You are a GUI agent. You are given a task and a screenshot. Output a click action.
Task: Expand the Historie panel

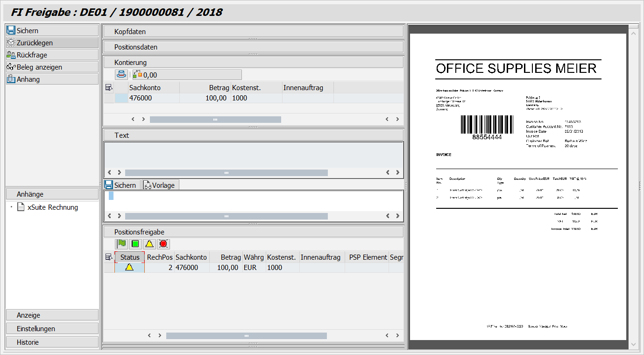coord(52,342)
